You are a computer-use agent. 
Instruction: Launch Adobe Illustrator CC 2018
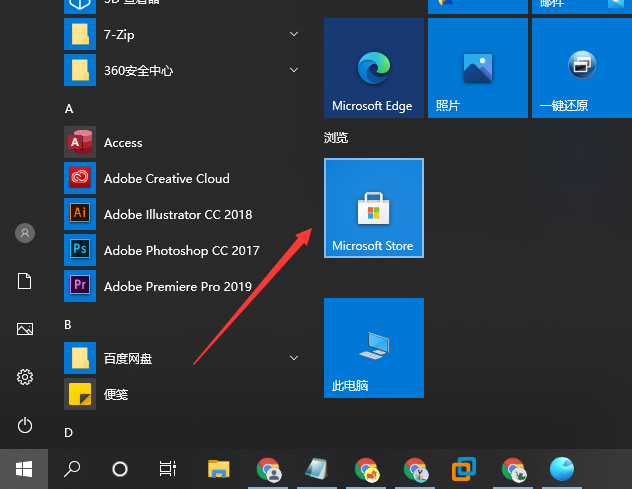tap(177, 215)
